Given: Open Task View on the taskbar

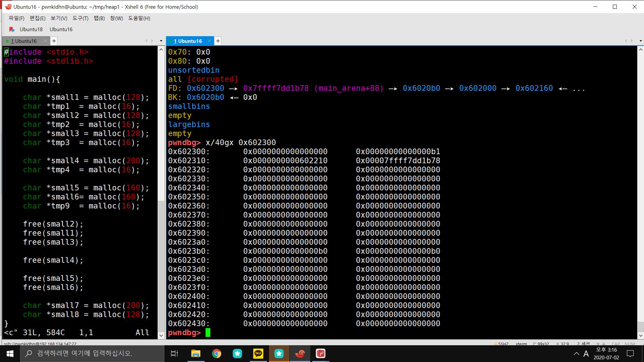Looking at the screenshot, I should (174, 354).
